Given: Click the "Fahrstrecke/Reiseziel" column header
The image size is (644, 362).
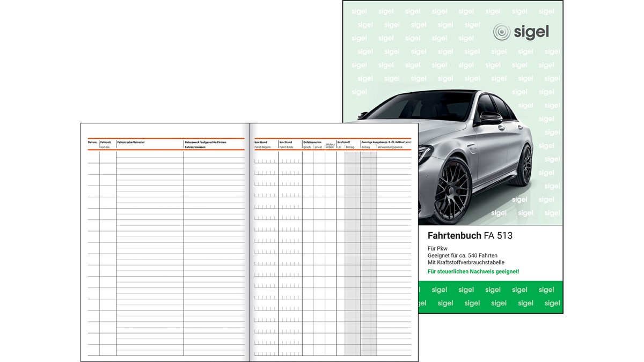Looking at the screenshot, I should tap(130, 142).
